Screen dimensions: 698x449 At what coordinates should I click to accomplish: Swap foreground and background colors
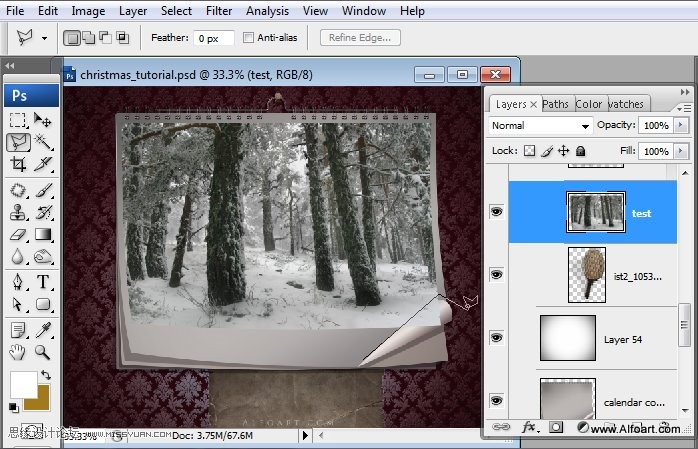[x=45, y=374]
